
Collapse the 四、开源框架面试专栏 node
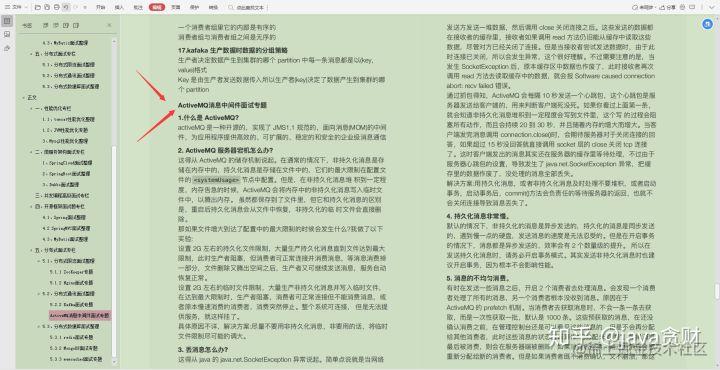[x=32, y=207]
